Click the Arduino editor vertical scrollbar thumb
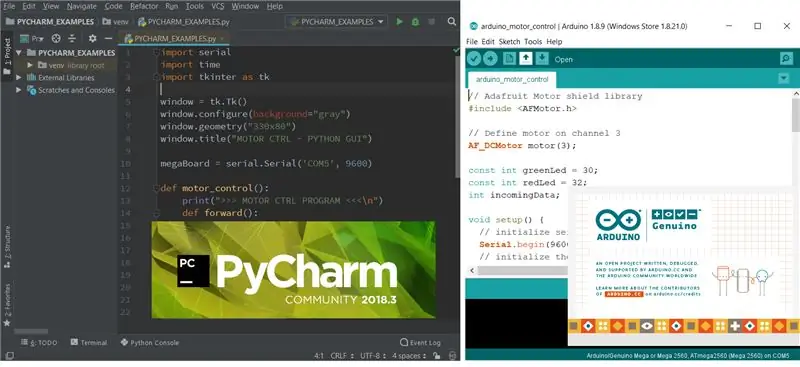 [795, 114]
